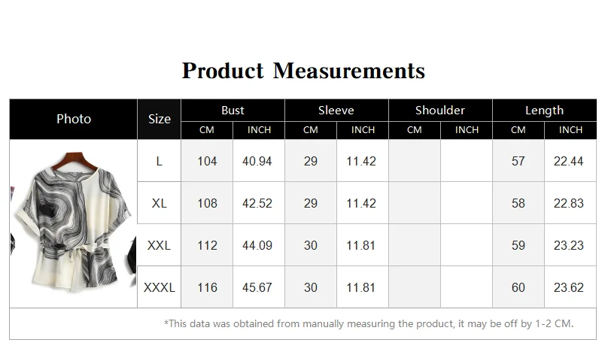Select the L size row label
This screenshot has height=364, width=608.
[x=160, y=161]
